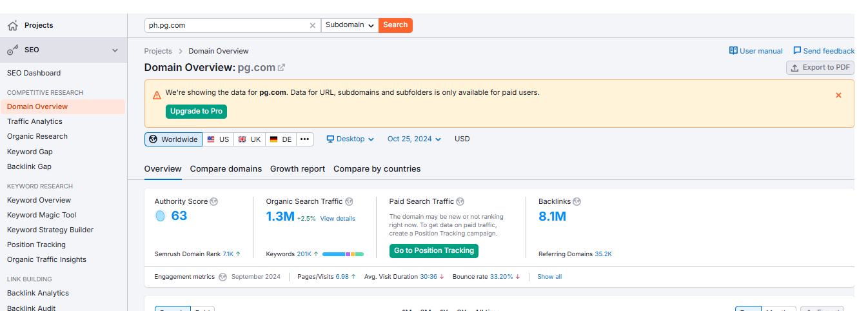Click the domain search input field
868x311 pixels.
click(226, 26)
